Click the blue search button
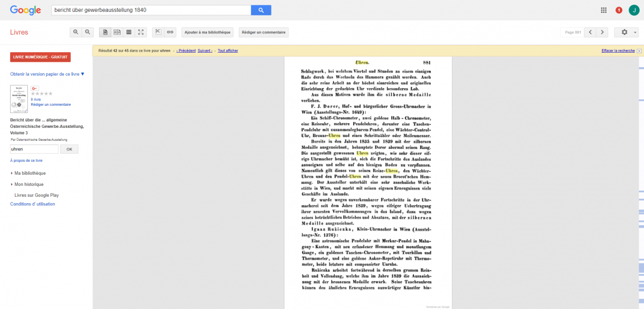 [x=261, y=10]
